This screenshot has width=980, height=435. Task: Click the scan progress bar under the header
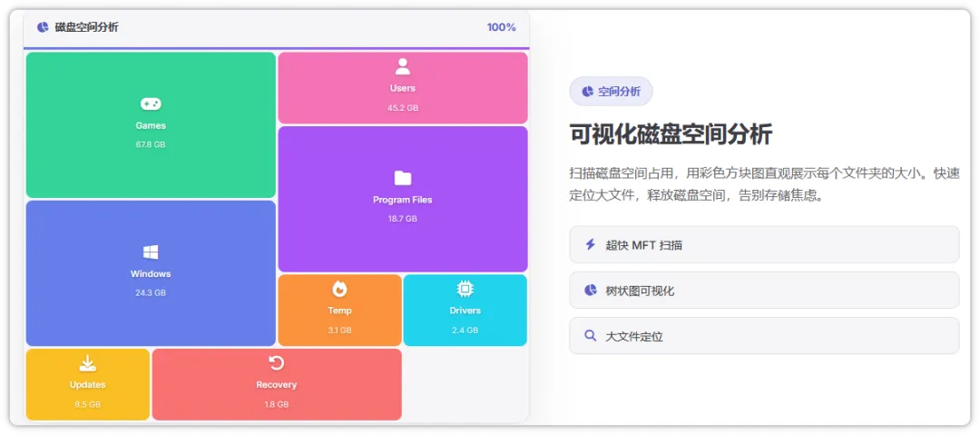[x=276, y=48]
